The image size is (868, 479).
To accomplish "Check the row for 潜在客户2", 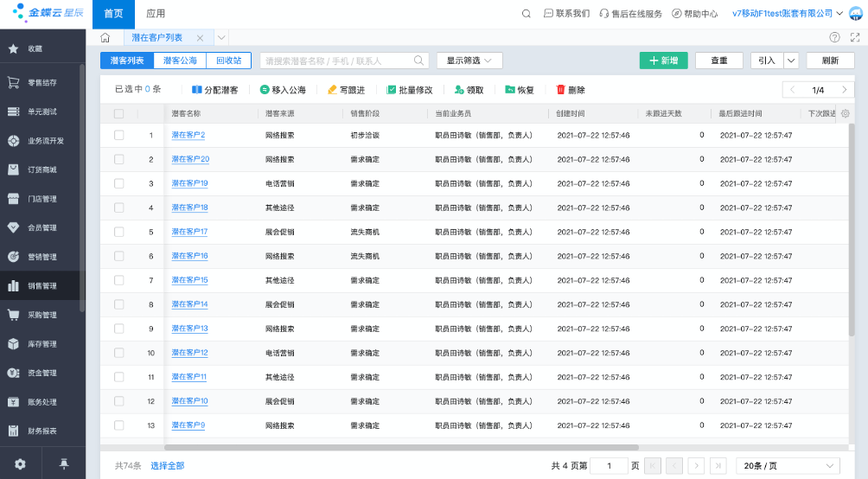I will coord(118,135).
